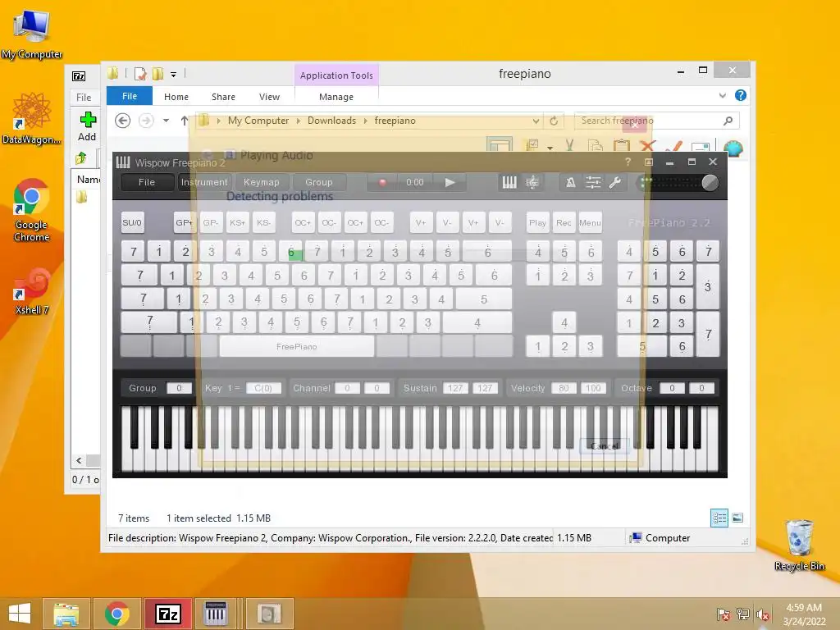Click Downloads in the address breadcrumb

(331, 121)
